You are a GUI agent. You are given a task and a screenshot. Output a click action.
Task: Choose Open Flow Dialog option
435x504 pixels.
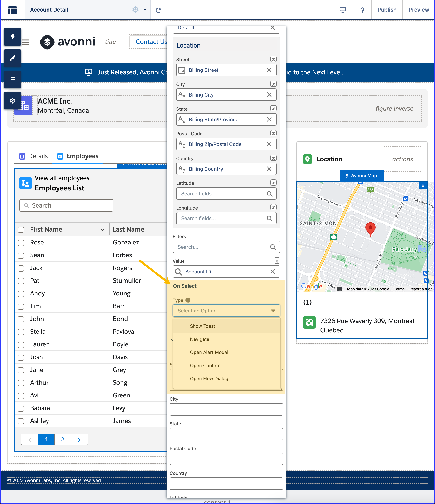(209, 378)
